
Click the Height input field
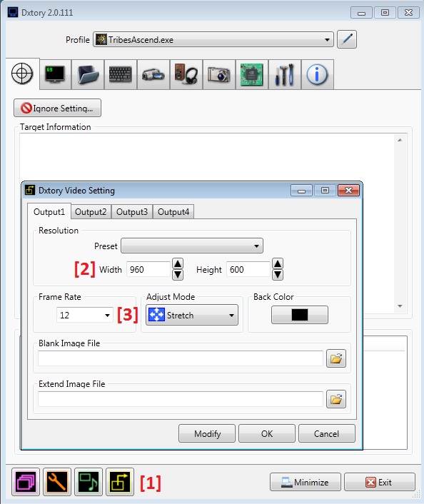coord(248,269)
